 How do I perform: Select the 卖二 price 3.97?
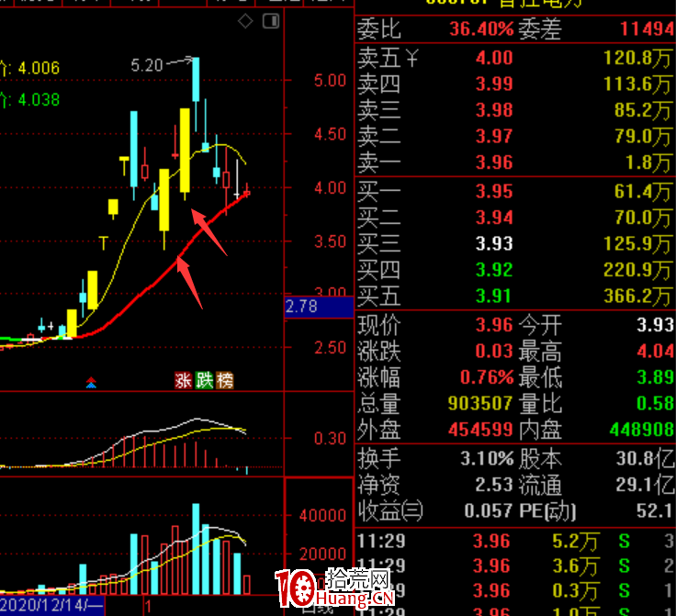click(494, 137)
